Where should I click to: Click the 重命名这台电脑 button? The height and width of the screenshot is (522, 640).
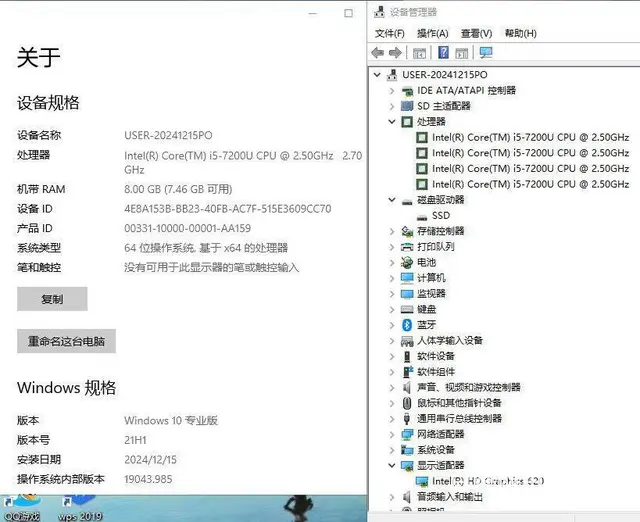(x=67, y=341)
